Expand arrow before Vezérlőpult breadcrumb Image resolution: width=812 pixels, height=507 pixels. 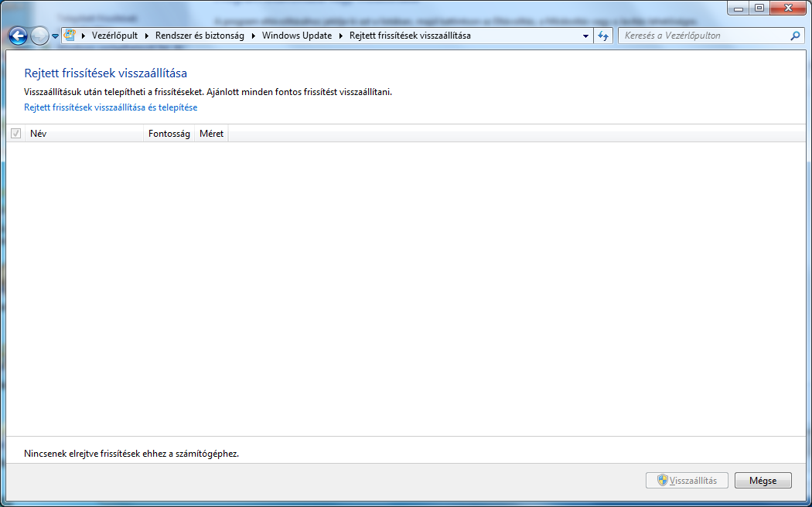(84, 36)
